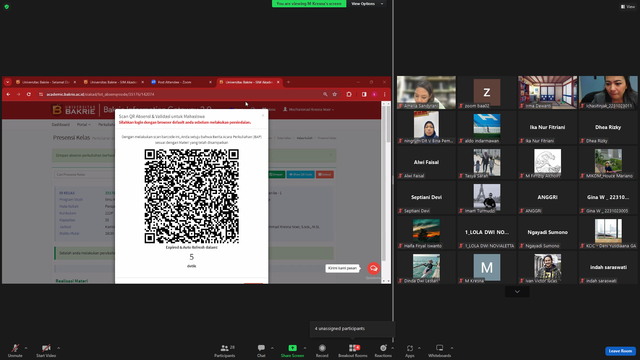Open Zoom Apps

[410, 350]
